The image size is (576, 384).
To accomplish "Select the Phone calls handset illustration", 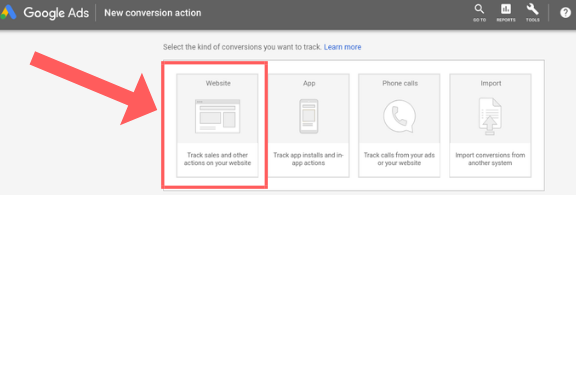I will [399, 116].
